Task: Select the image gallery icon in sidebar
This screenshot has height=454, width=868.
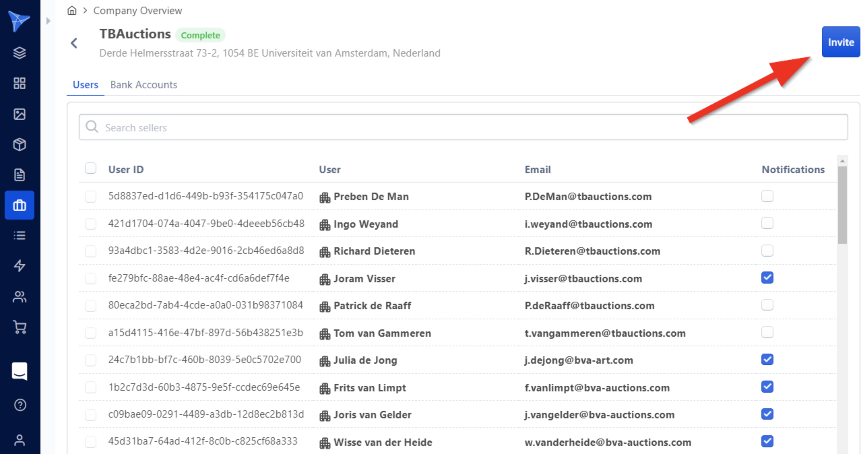Action: tap(19, 114)
